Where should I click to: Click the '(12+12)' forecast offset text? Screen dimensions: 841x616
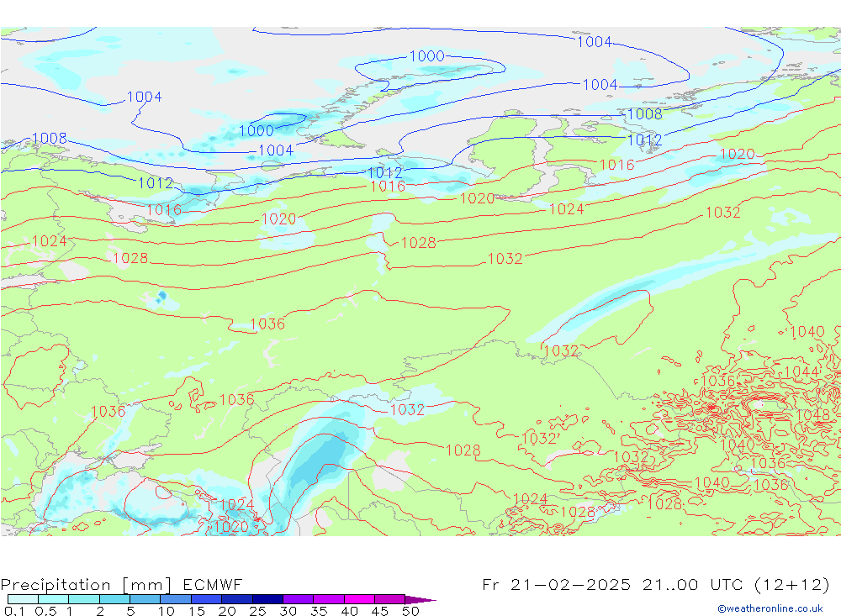point(792,584)
